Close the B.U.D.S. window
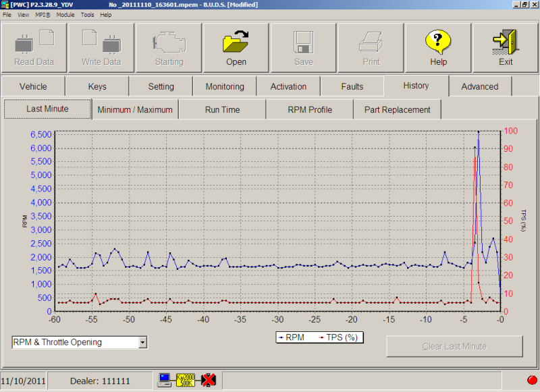The height and width of the screenshot is (392, 540). point(533,5)
